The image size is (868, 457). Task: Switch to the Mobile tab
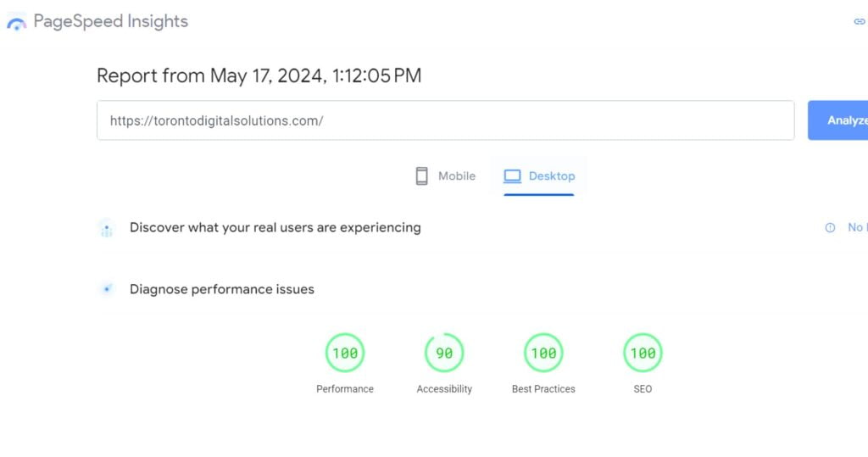445,176
